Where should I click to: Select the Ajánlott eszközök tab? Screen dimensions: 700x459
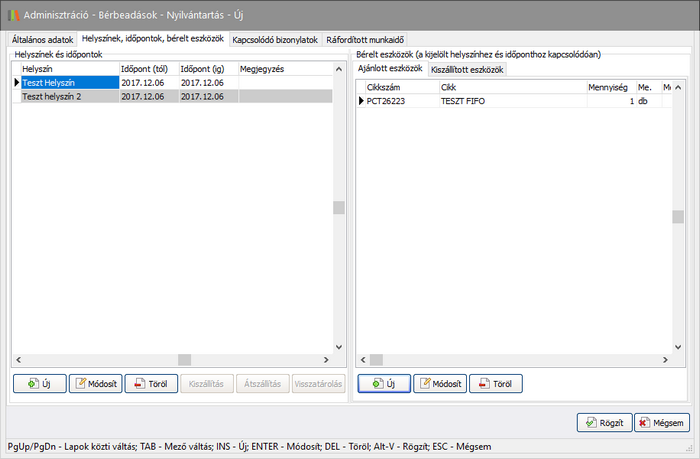tap(391, 69)
